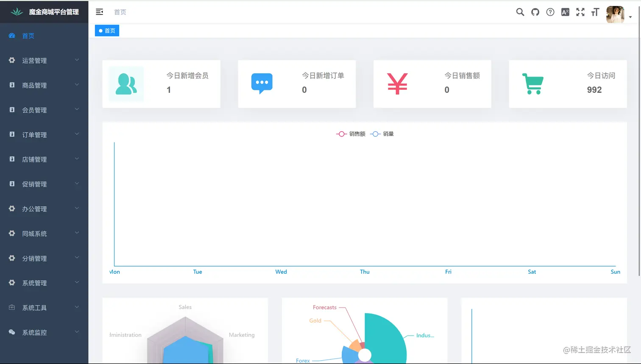Image resolution: width=641 pixels, height=364 pixels.
Task: Open the GitHub source link icon
Action: tap(535, 12)
